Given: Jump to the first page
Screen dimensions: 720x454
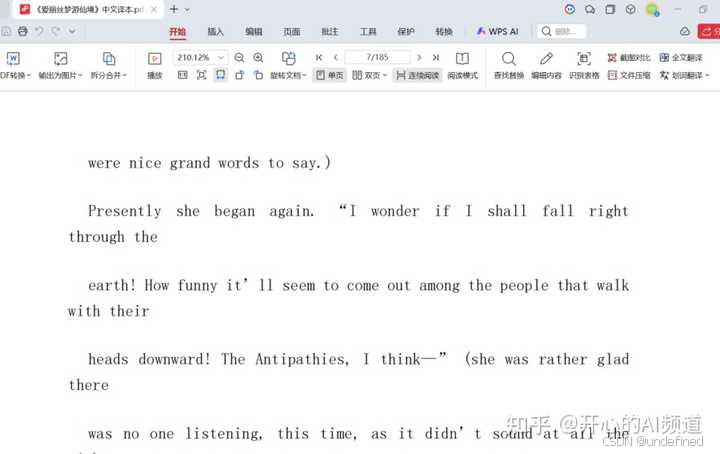Looking at the screenshot, I should coord(319,57).
